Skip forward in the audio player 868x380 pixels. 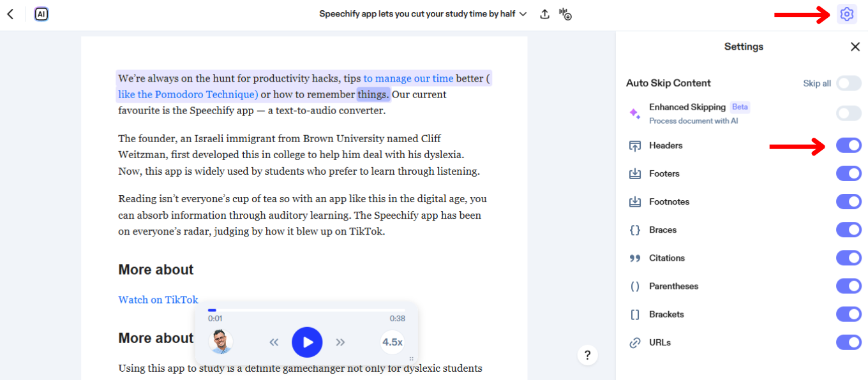pos(340,342)
